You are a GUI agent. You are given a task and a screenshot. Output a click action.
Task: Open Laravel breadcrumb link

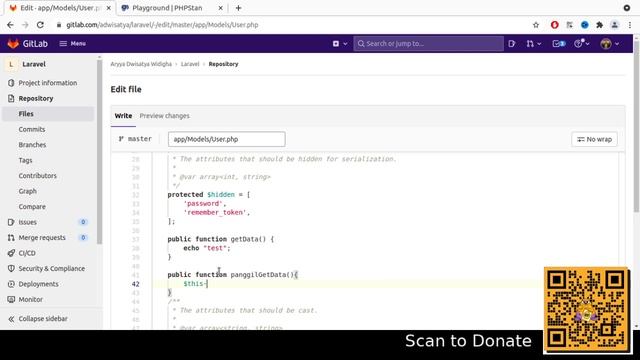[190, 64]
